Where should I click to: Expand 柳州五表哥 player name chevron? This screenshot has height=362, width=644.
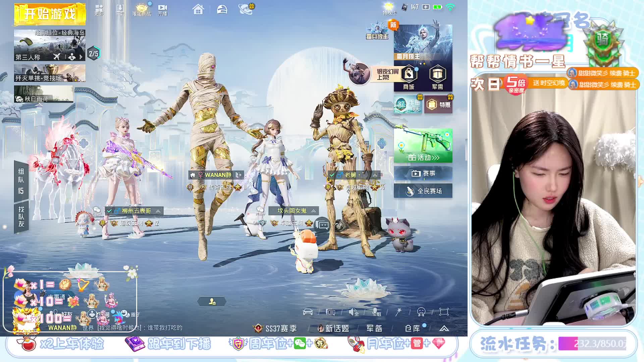click(158, 211)
